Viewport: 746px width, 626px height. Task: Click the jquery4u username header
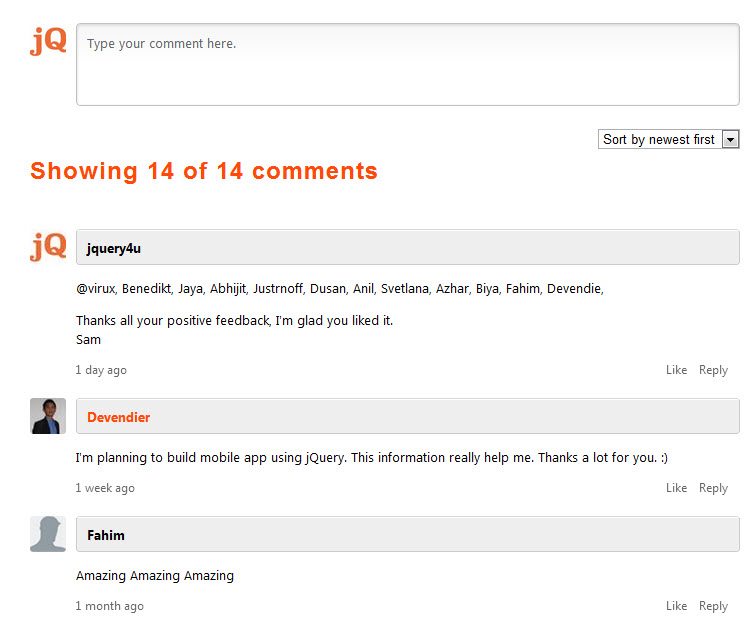(114, 248)
